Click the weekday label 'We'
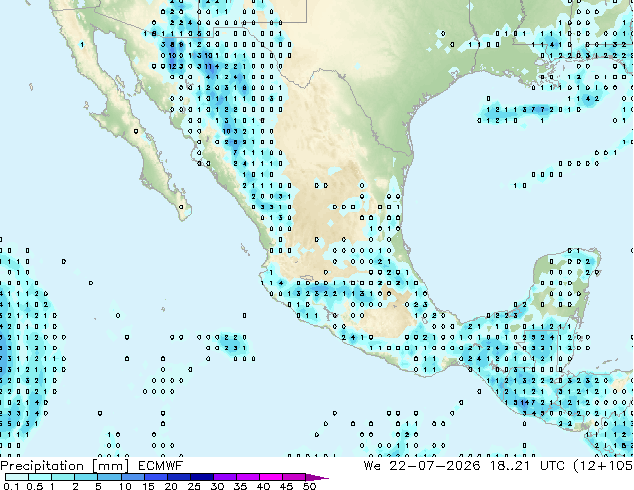 [372, 466]
